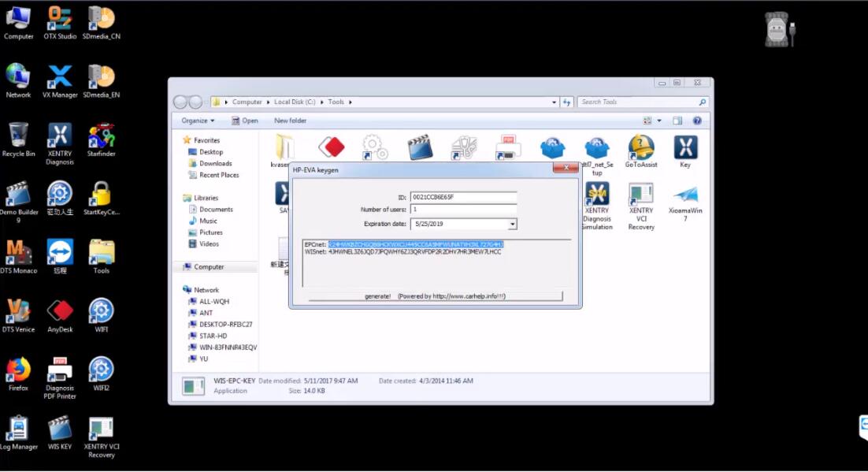Open the Expiration date dropdown in keygen
The width and height of the screenshot is (868, 472).
coord(513,224)
